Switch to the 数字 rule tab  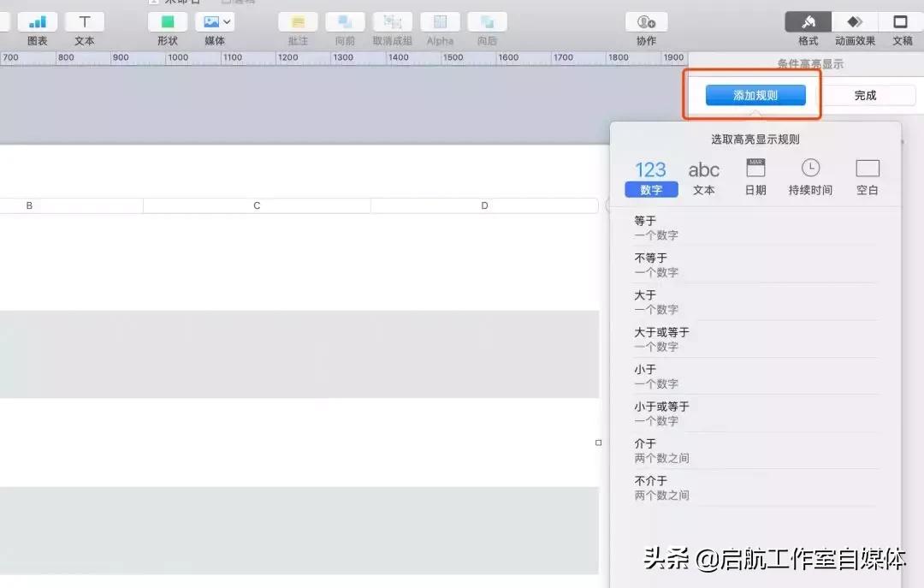(x=650, y=177)
